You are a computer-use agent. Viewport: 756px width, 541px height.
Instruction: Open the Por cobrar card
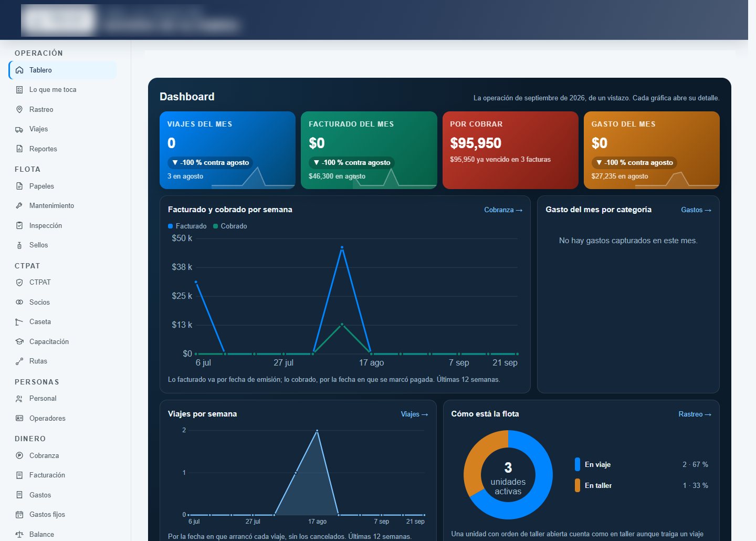click(x=510, y=150)
